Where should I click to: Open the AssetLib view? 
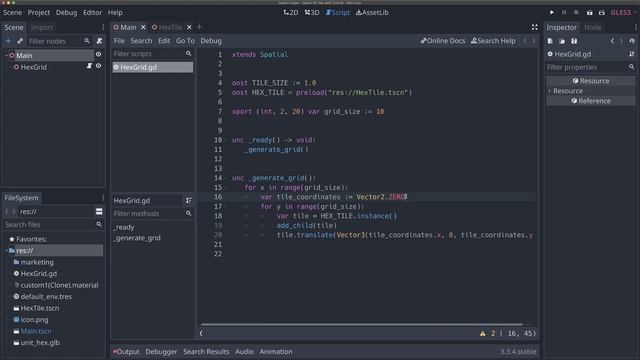372,13
